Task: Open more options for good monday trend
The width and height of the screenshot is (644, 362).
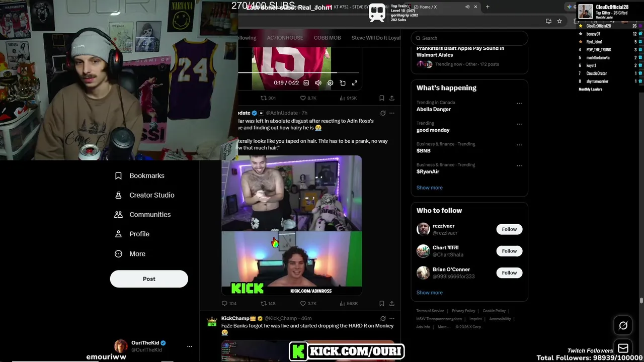Action: point(519,124)
